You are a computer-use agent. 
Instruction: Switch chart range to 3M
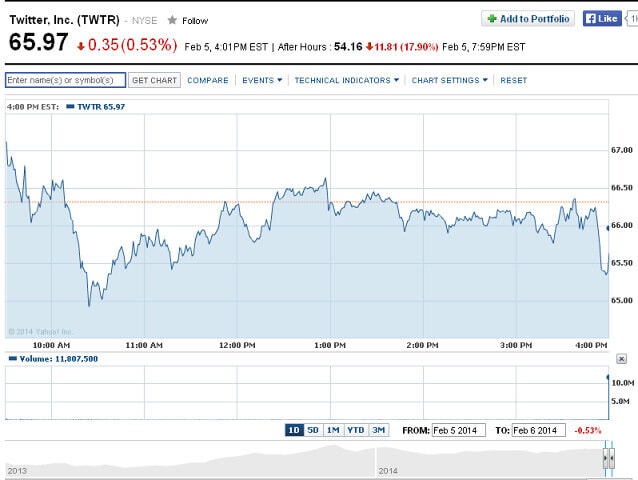click(x=378, y=430)
